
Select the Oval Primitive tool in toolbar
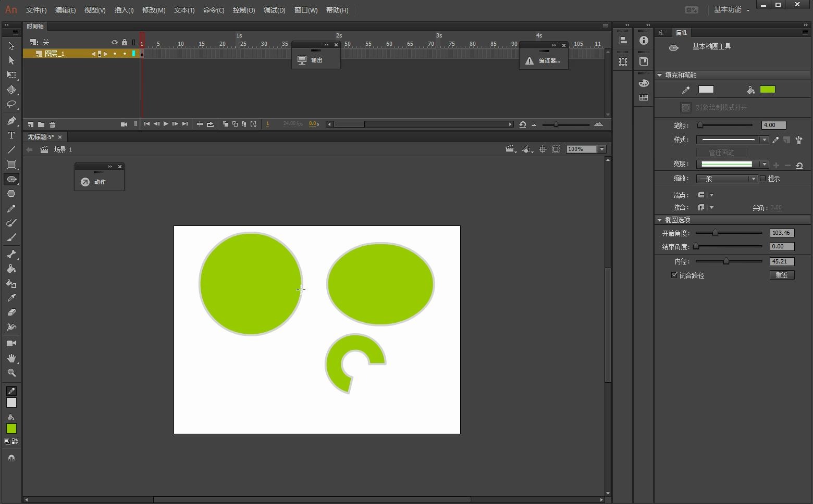click(11, 179)
